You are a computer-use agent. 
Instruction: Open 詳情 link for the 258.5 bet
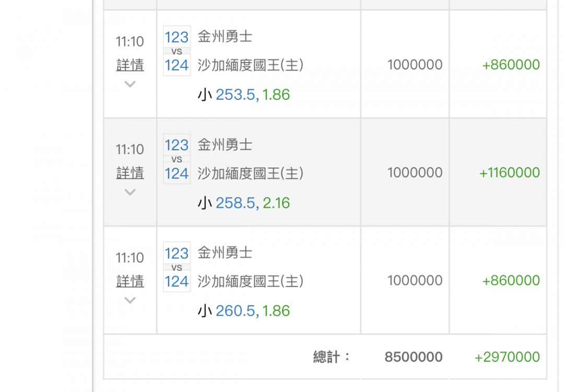click(x=130, y=173)
